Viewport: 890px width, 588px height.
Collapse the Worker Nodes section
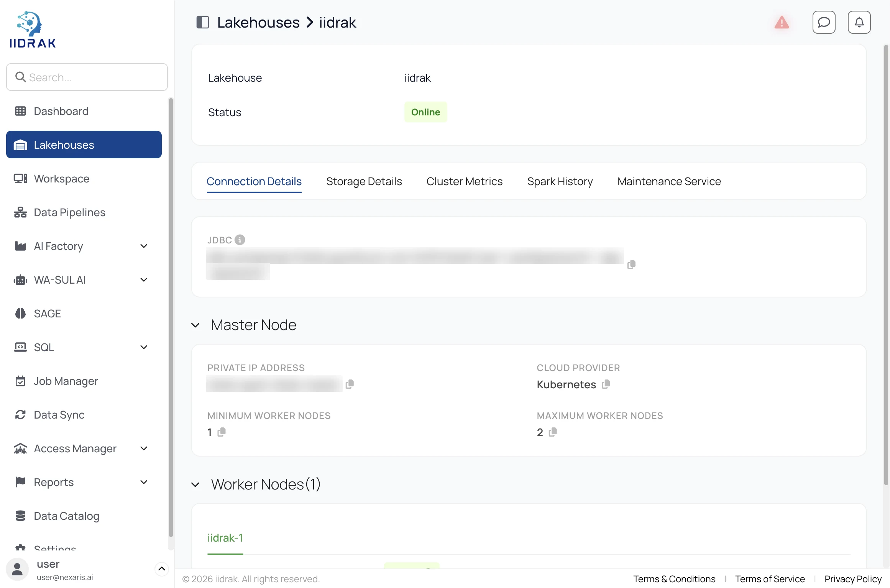[x=195, y=485]
